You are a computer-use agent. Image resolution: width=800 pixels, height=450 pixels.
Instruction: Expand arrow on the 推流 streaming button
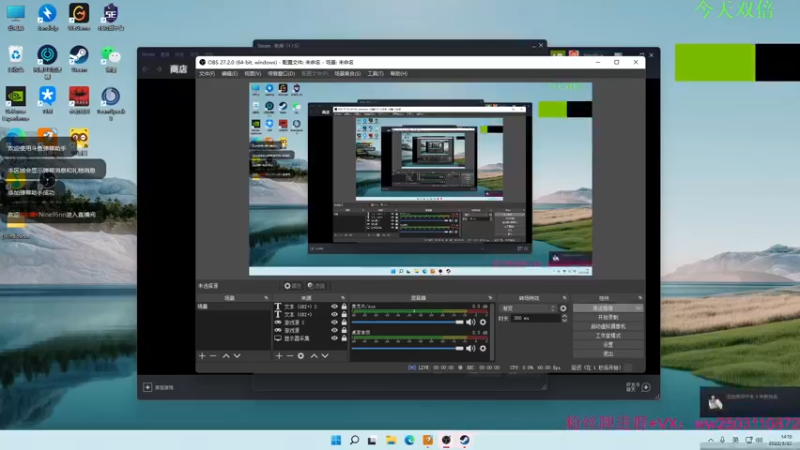click(638, 308)
